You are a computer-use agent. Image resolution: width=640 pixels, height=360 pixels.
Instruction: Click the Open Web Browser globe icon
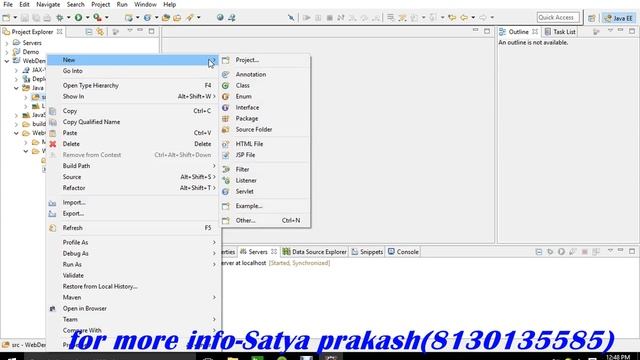pyautogui.click(x=220, y=17)
